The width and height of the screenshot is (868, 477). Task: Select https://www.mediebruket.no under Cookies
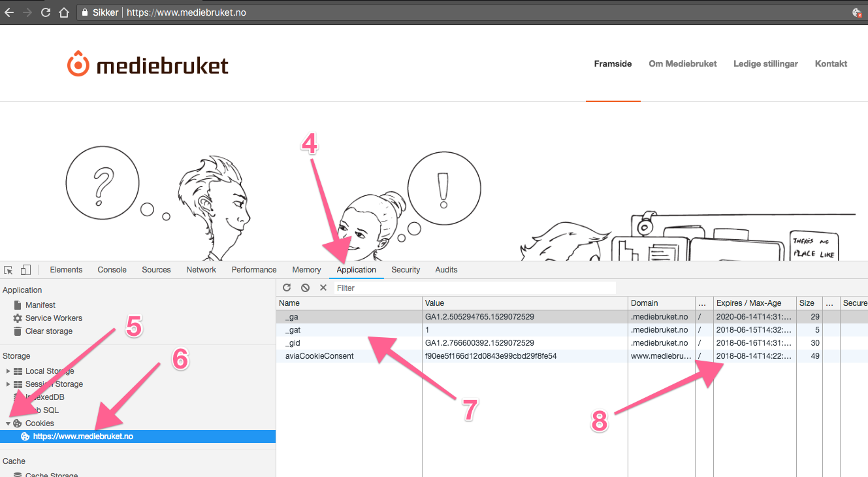click(x=83, y=436)
